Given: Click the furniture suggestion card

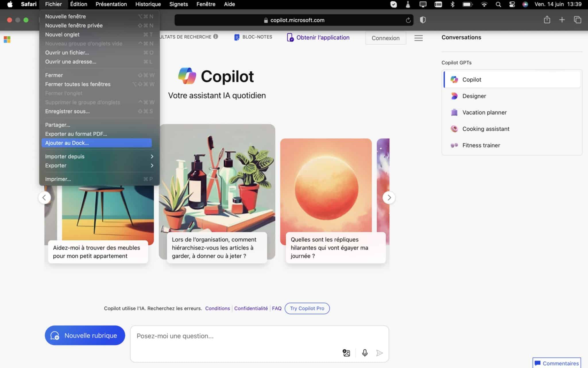Looking at the screenshot, I should [98, 252].
